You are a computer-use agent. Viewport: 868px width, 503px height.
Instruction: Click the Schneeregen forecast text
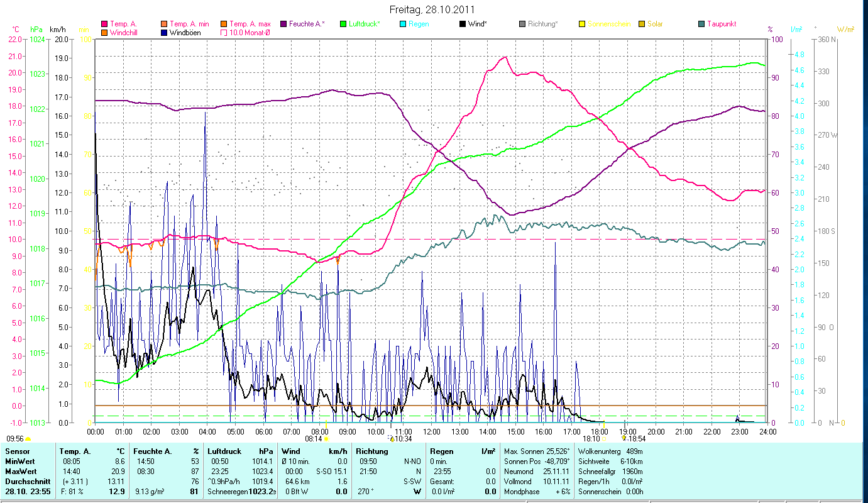227,492
